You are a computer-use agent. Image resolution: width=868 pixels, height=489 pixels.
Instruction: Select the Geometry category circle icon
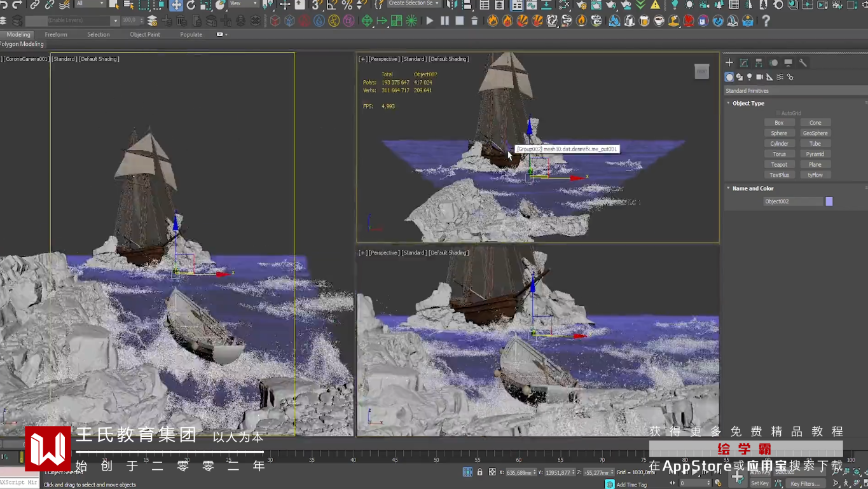click(x=729, y=77)
